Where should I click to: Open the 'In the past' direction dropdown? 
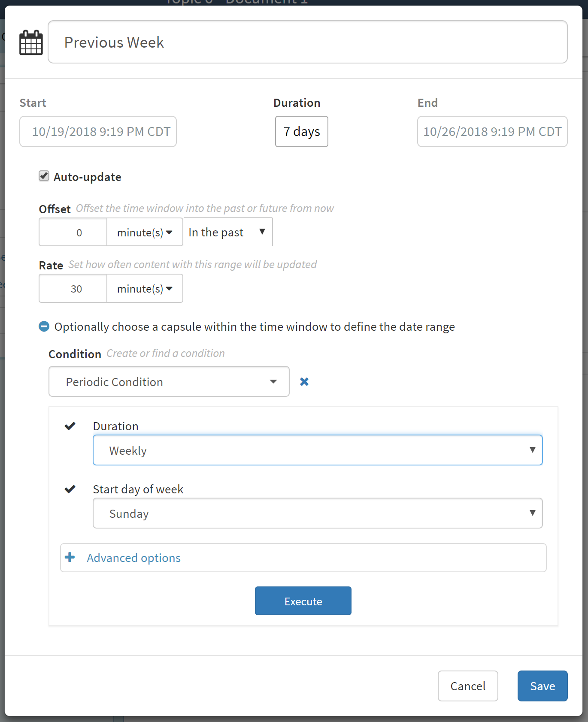coord(228,232)
